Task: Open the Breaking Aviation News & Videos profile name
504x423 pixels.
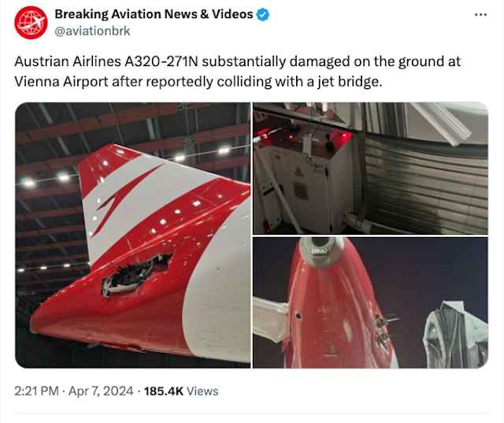Action: click(x=154, y=14)
